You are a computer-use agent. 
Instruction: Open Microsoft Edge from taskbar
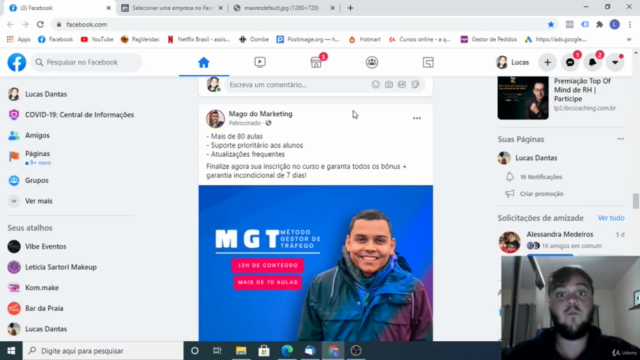[x=287, y=351]
